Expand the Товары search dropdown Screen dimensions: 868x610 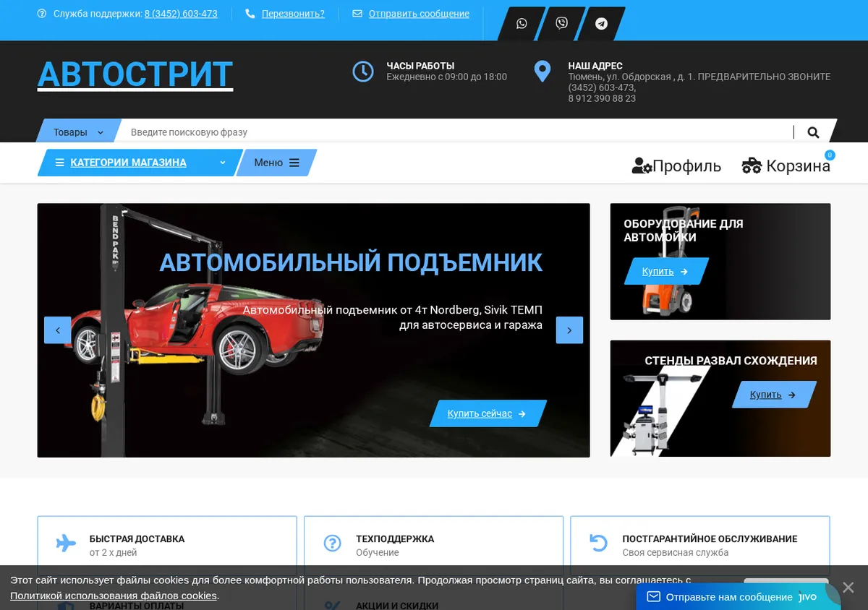[x=78, y=132]
